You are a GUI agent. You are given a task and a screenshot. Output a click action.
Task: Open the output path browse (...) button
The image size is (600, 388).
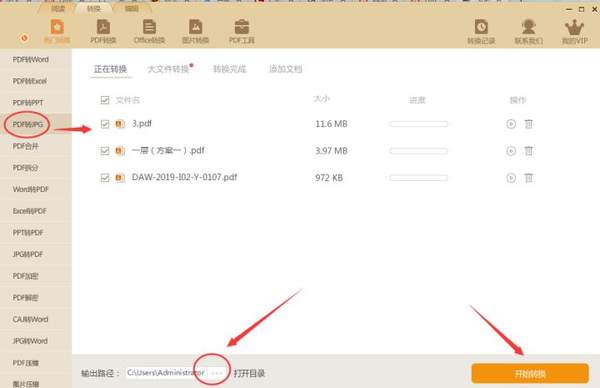pyautogui.click(x=217, y=373)
